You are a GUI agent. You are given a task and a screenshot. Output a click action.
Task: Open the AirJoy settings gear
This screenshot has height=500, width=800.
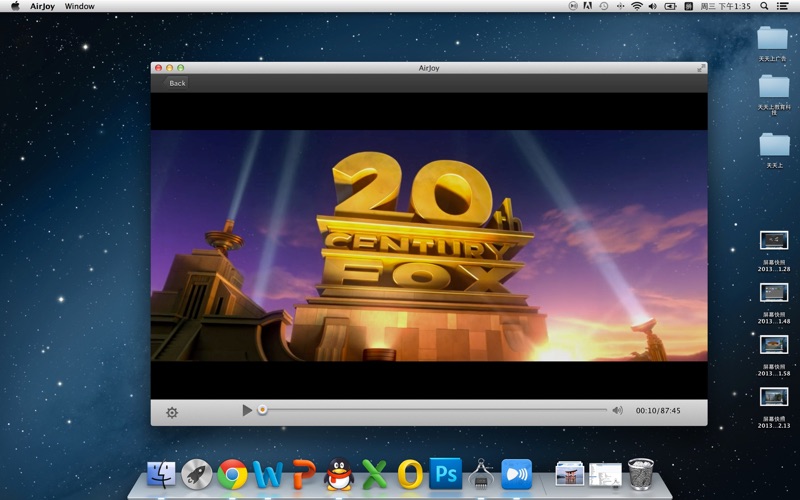(172, 412)
